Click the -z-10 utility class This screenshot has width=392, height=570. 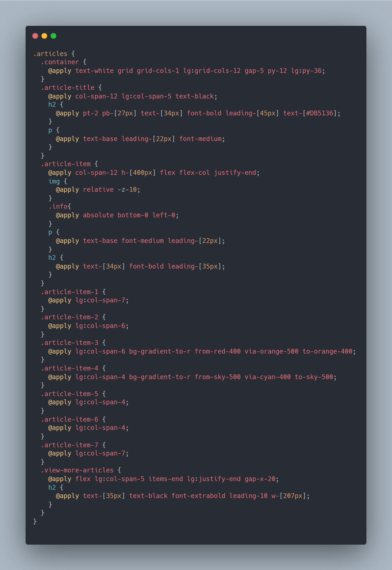point(127,190)
